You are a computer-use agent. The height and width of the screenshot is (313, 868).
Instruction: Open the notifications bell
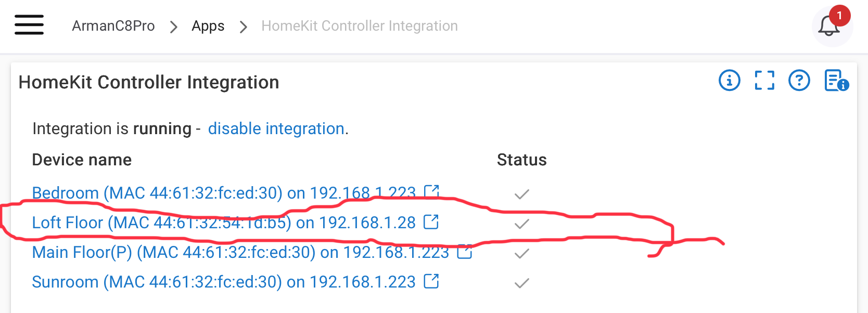(x=829, y=26)
